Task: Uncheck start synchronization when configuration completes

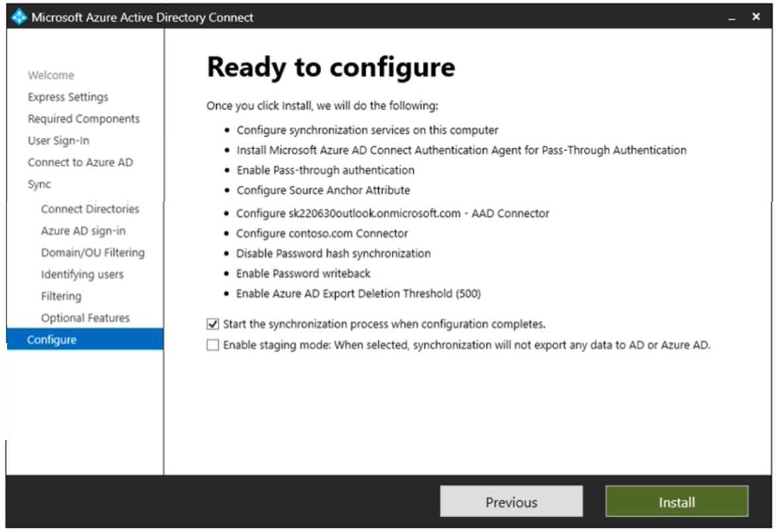Action: pyautogui.click(x=212, y=324)
